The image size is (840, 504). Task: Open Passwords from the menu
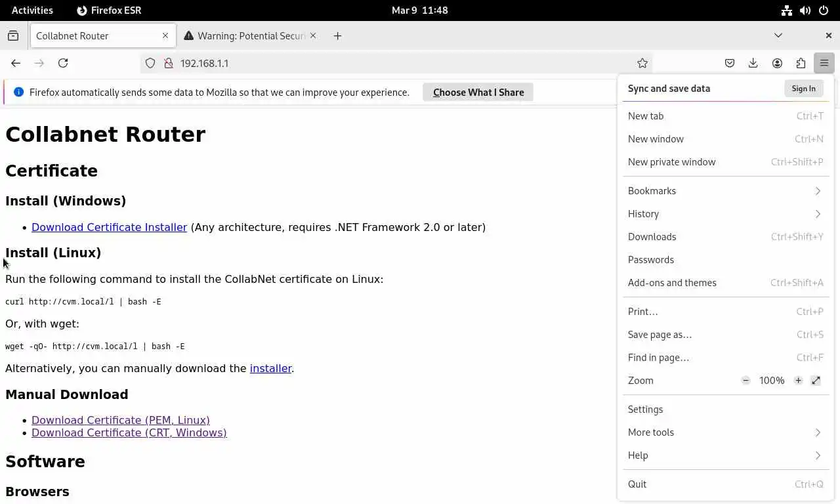pyautogui.click(x=726, y=260)
